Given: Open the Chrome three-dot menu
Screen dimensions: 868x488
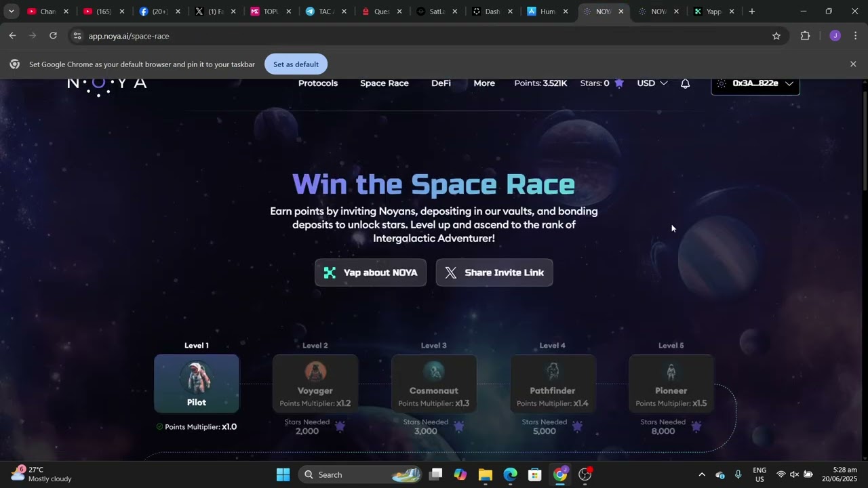Looking at the screenshot, I should 855,36.
